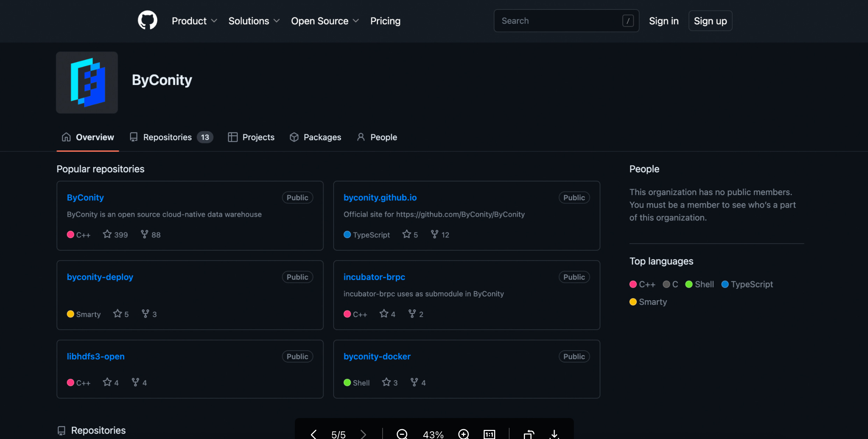Click the download image icon

click(554, 434)
